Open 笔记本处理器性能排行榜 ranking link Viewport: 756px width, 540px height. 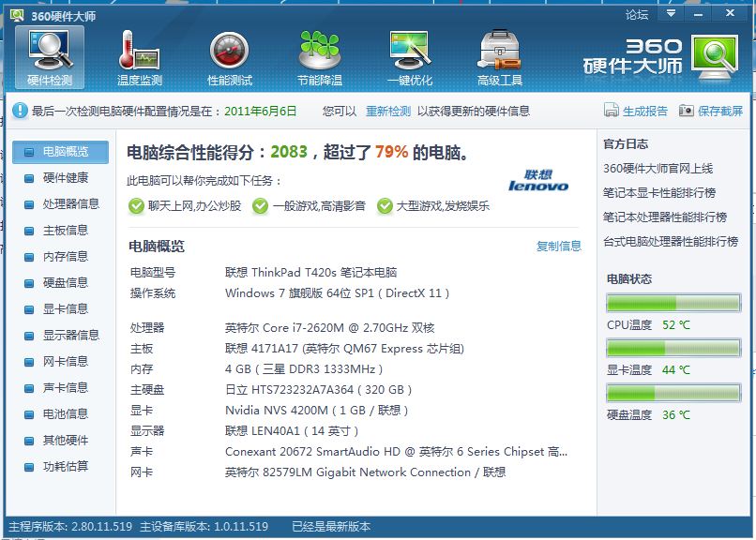(x=665, y=217)
